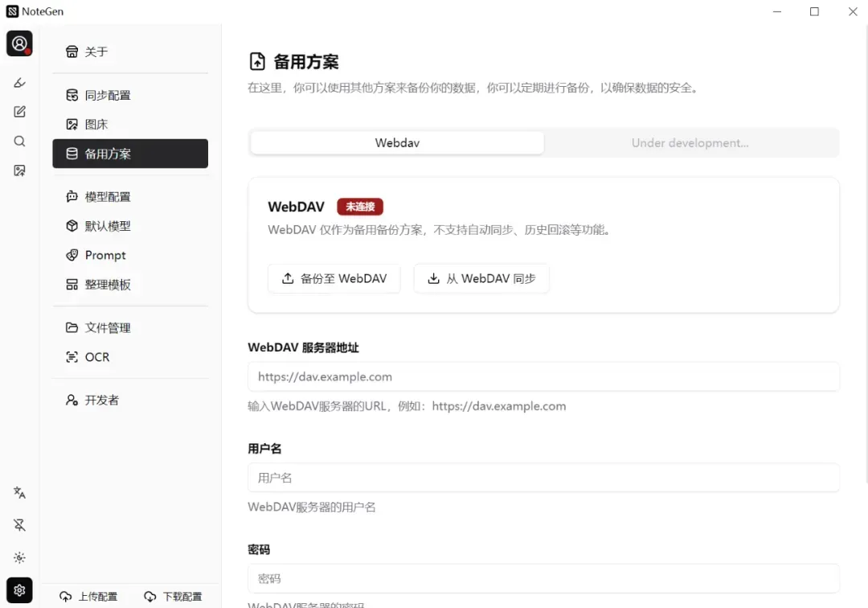Image resolution: width=868 pixels, height=608 pixels.
Task: Click 备份至 WebDAV button
Action: pyautogui.click(x=334, y=278)
